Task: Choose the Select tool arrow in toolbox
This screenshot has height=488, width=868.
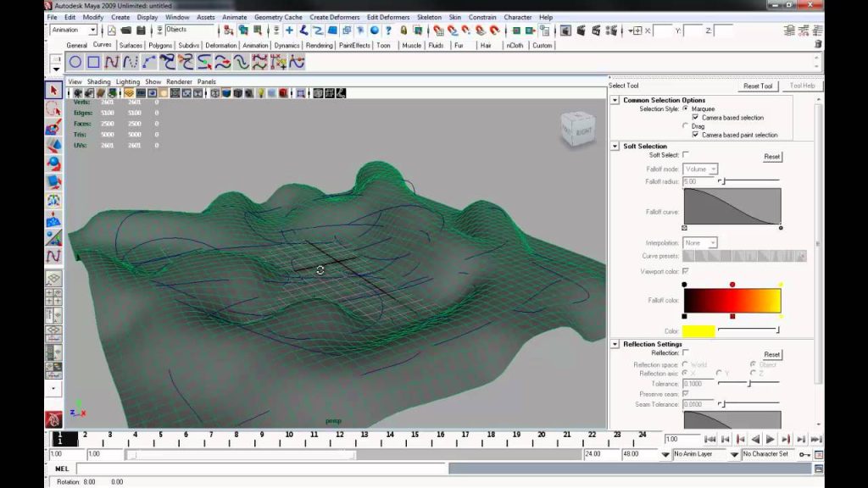Action: click(x=53, y=90)
